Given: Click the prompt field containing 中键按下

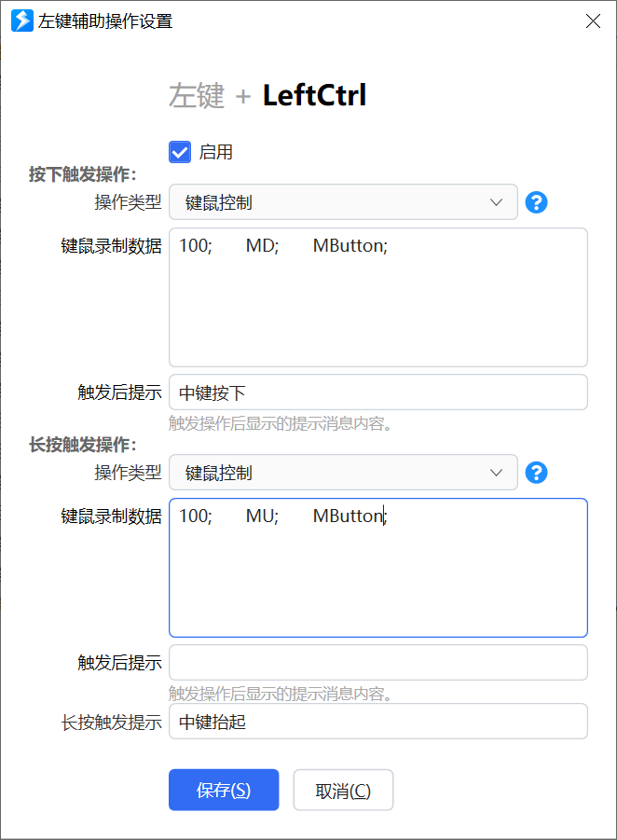Looking at the screenshot, I should point(377,392).
